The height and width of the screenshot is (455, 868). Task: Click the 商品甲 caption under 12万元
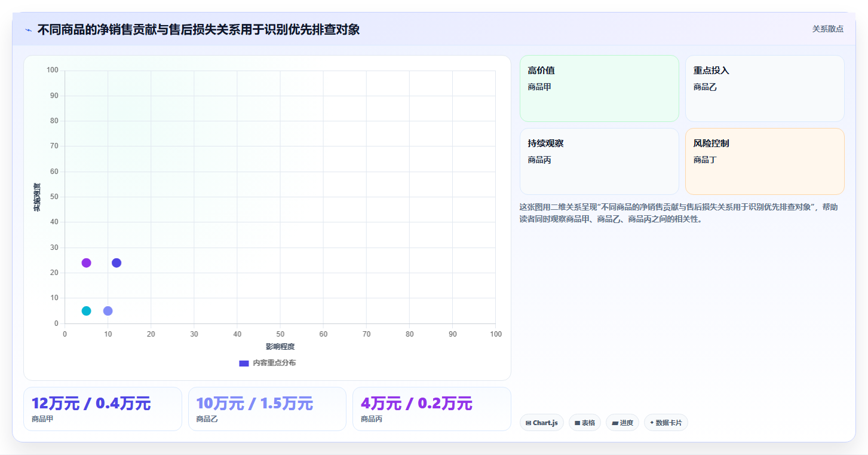click(42, 419)
